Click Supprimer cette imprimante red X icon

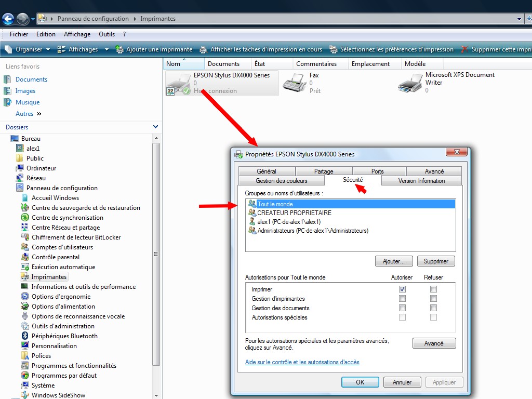464,49
